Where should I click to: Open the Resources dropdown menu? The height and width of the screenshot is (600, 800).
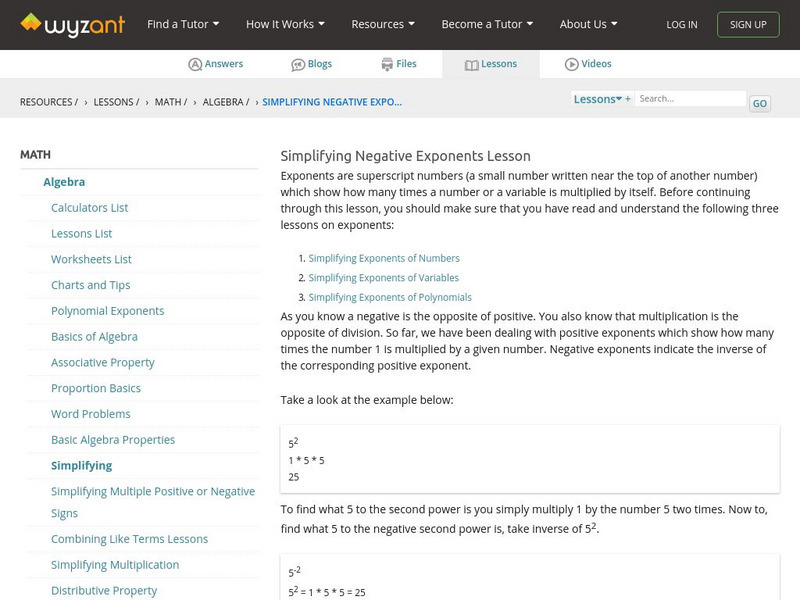tap(383, 24)
